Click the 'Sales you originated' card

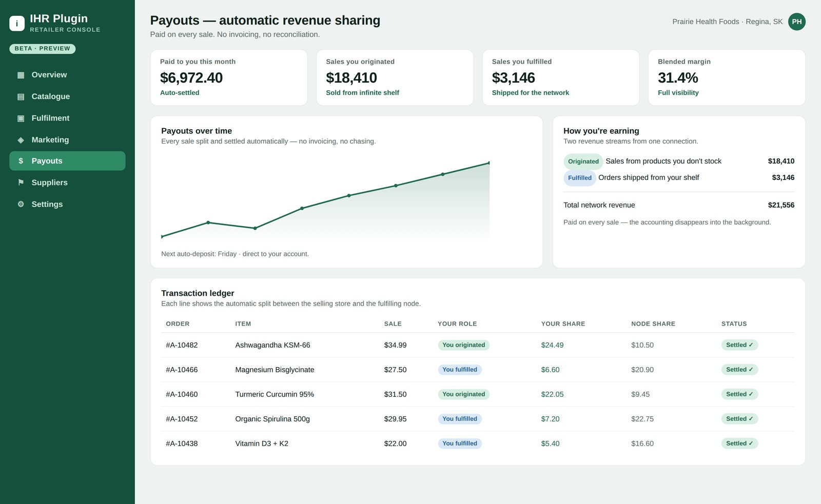click(x=395, y=77)
